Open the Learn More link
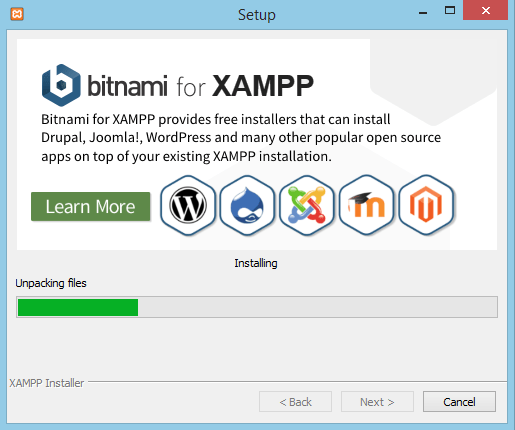The width and height of the screenshot is (515, 430). coord(91,206)
